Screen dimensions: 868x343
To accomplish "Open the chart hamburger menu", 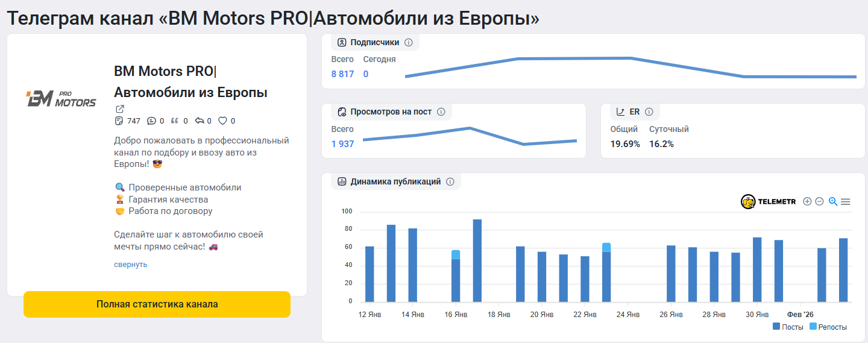I will (x=846, y=201).
